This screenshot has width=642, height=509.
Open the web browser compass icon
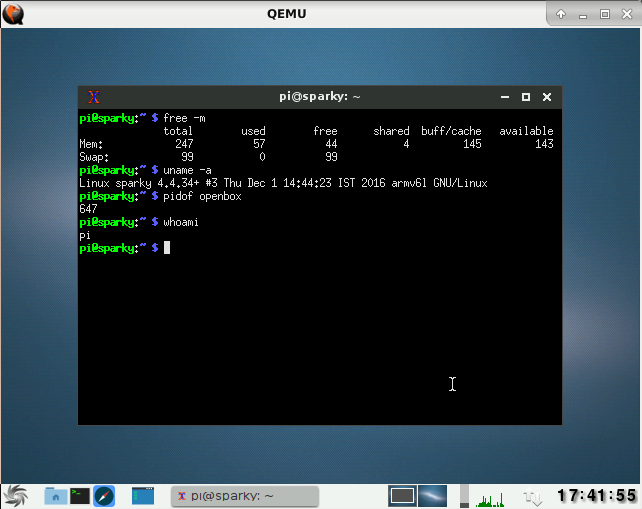tap(104, 496)
